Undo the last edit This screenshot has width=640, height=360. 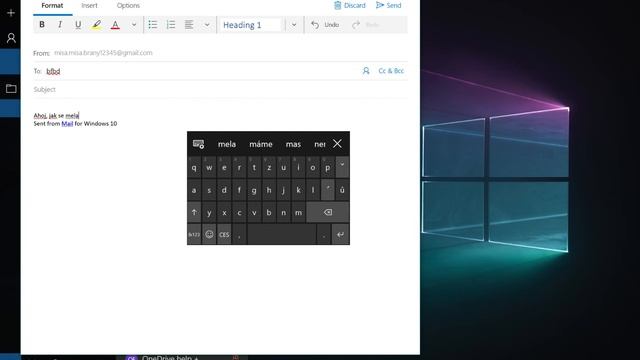coord(325,24)
